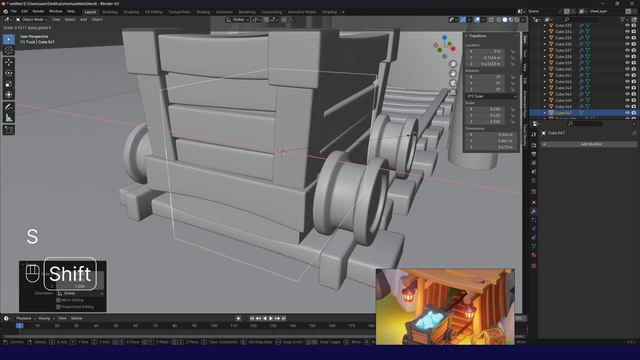Screen dimensions: 640x360
Task: Switch to the UV Editing workspace tab
Action: 153,12
